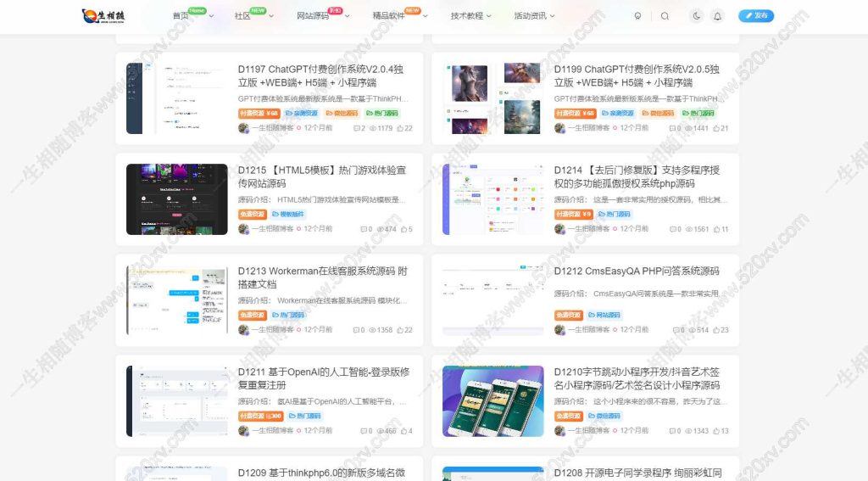Expand the 社区 dropdown arrow
The image size is (868, 481).
[271, 16]
